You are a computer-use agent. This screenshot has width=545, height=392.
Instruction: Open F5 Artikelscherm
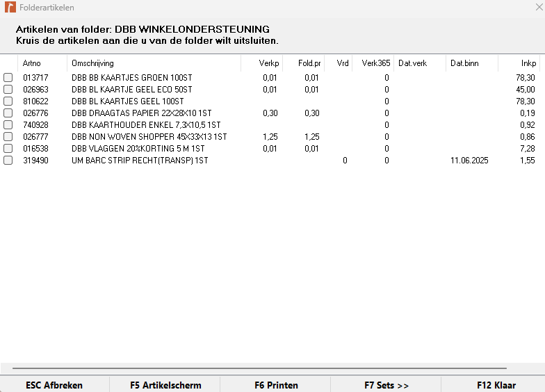tap(165, 385)
